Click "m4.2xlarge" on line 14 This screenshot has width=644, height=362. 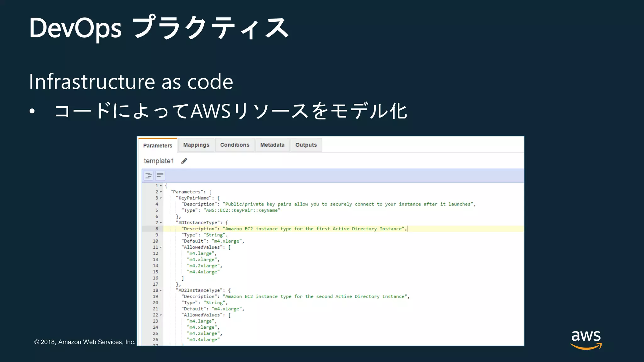click(x=203, y=266)
